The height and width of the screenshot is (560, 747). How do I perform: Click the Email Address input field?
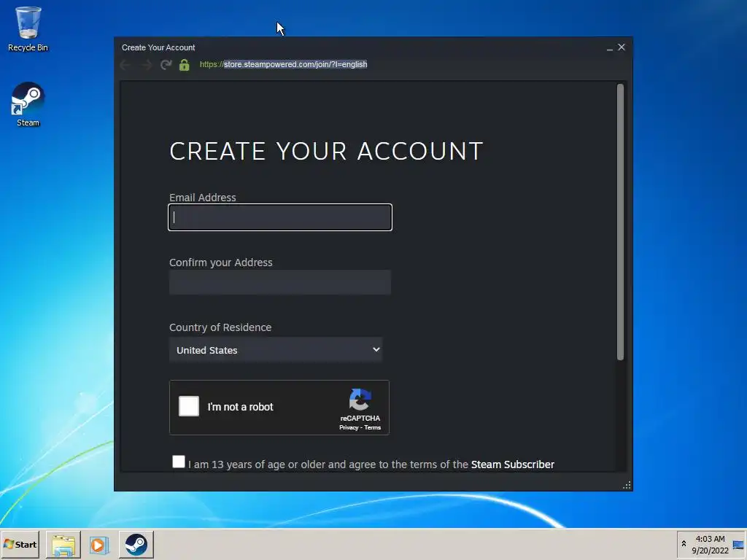click(x=280, y=217)
